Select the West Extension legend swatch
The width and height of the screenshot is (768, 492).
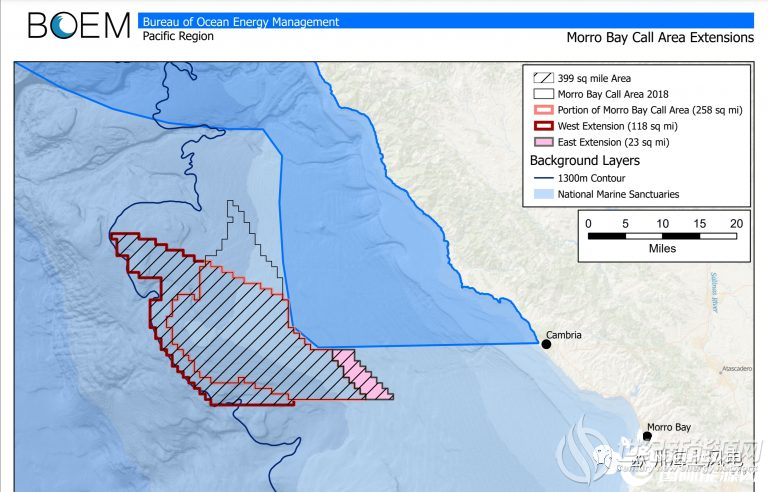(541, 126)
